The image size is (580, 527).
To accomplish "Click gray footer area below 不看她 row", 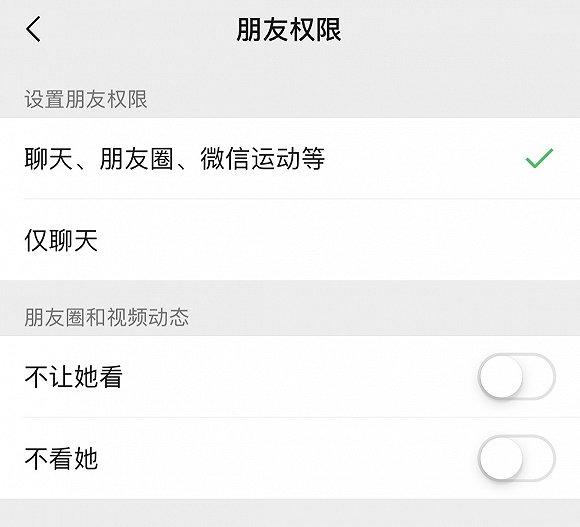I will (x=290, y=513).
